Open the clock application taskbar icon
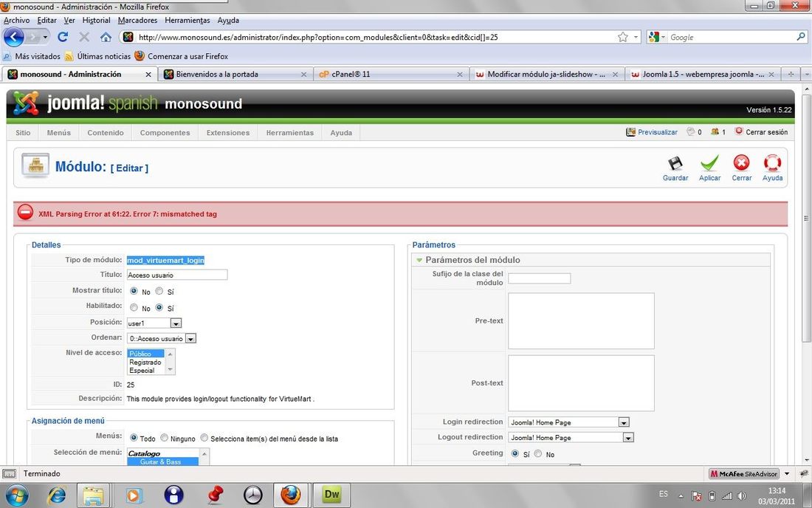812x508 pixels. (253, 495)
